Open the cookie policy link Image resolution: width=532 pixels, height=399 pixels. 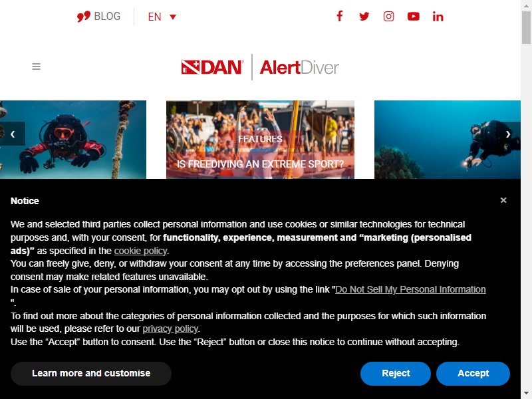140,251
